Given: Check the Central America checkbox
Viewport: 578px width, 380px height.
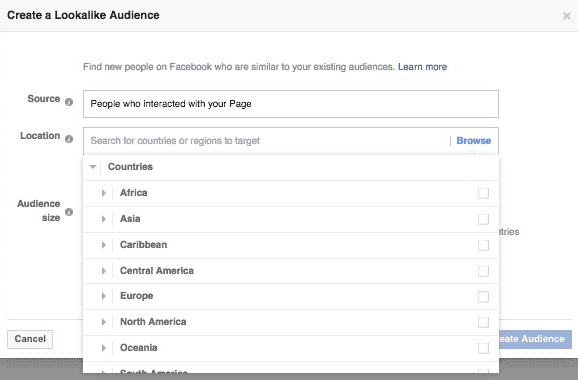Looking at the screenshot, I should coord(483,271).
